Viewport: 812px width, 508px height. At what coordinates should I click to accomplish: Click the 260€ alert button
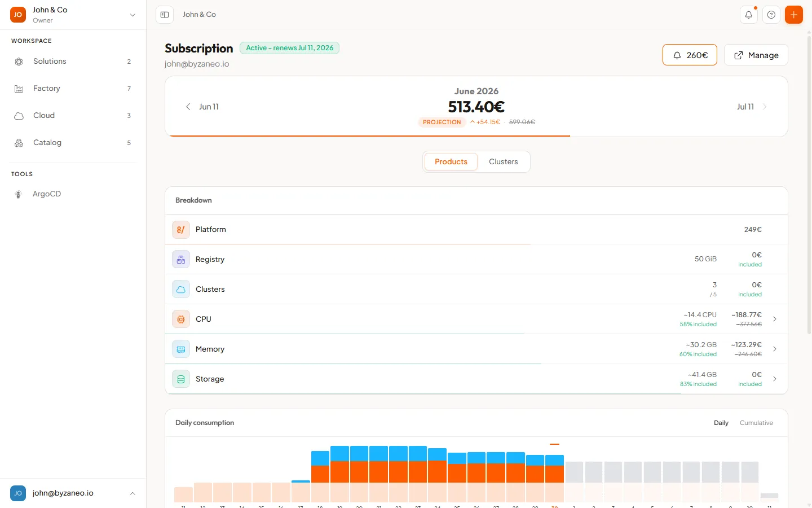tap(690, 55)
